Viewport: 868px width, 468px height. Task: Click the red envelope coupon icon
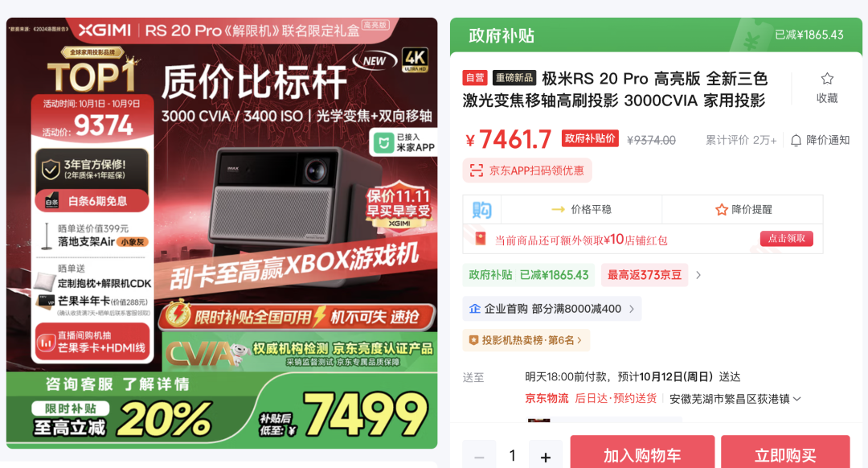[x=480, y=240]
